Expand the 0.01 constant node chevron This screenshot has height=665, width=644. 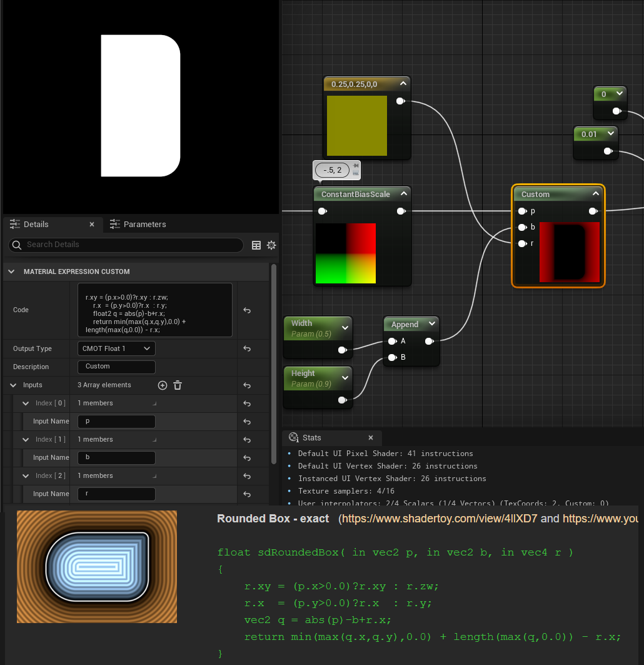[x=610, y=134]
